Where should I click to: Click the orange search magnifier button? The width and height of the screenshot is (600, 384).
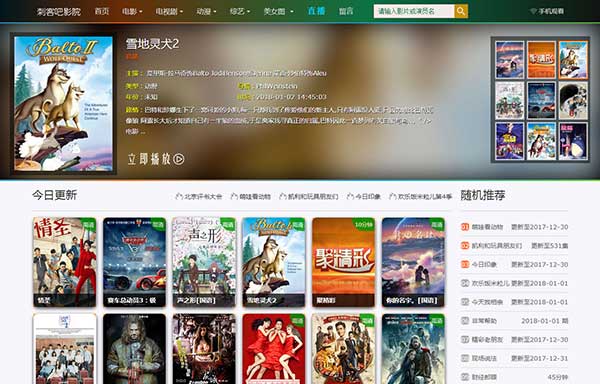pyautogui.click(x=461, y=11)
